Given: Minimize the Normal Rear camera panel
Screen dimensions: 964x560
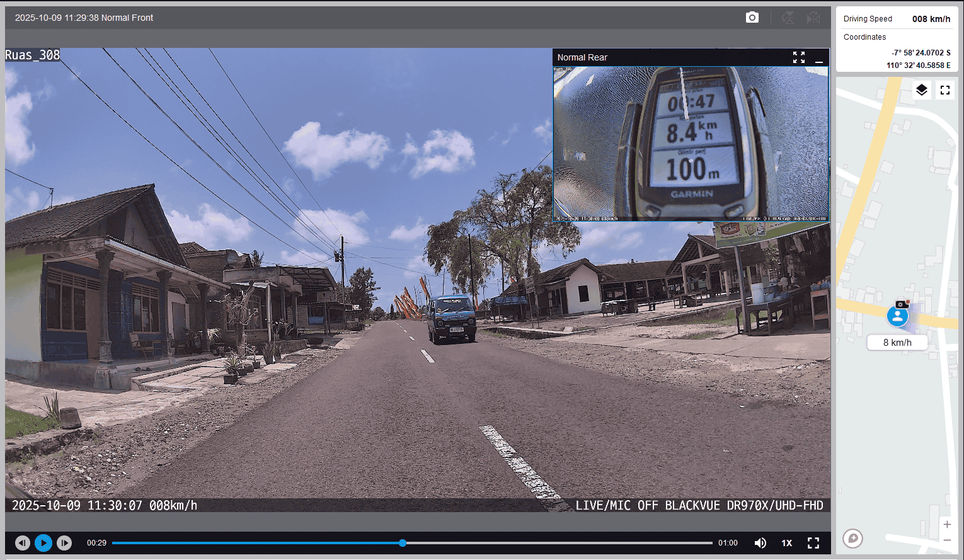Looking at the screenshot, I should pyautogui.click(x=819, y=58).
